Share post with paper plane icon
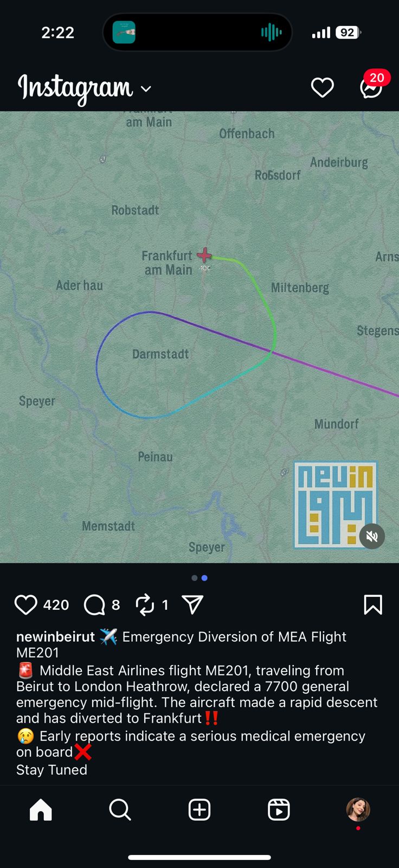 192,604
